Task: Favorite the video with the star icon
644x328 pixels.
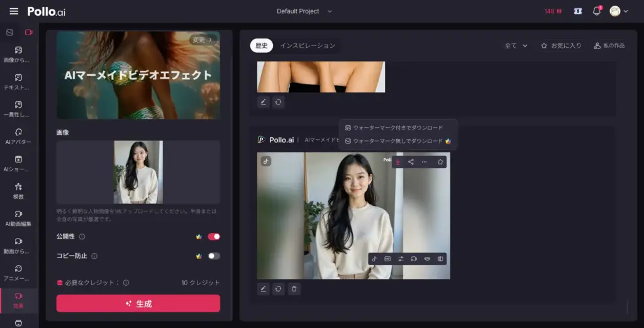Action: pyautogui.click(x=440, y=162)
